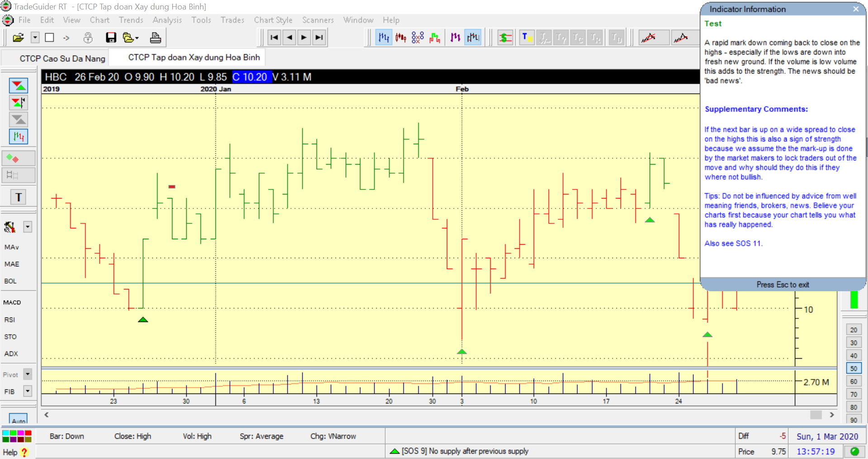Click the dollar sign price levels icon
This screenshot has height=459, width=868.
pos(505,38)
